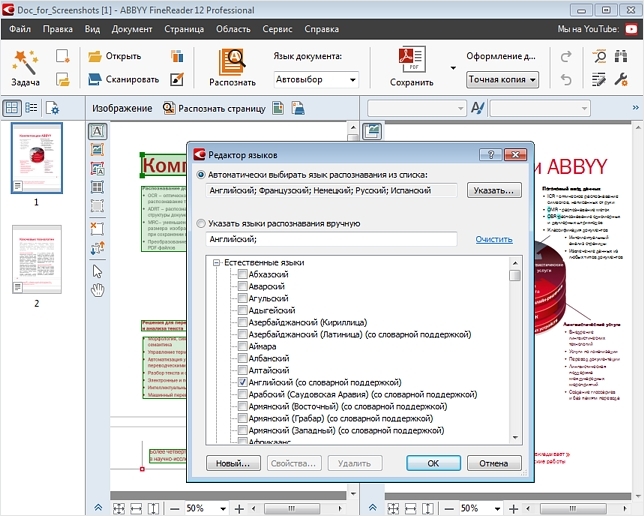Open the font name dropdown in text pane
This screenshot has height=516, width=644.
(417, 108)
